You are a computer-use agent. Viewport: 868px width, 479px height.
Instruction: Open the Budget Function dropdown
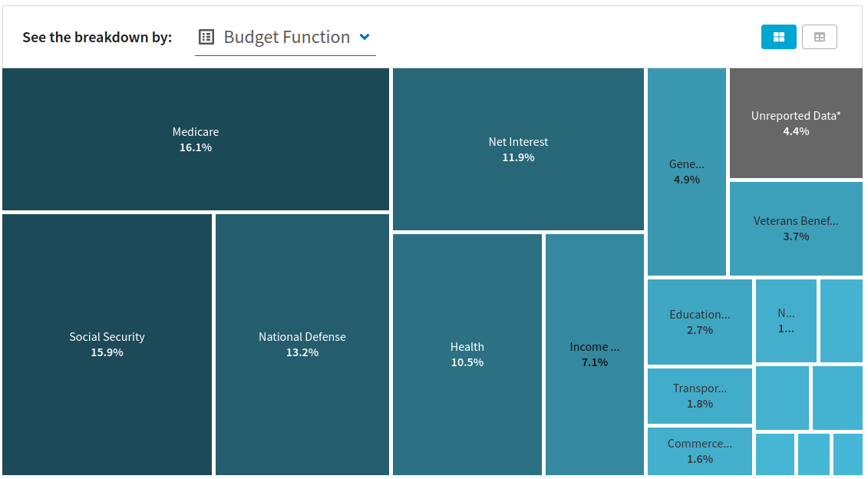click(284, 36)
